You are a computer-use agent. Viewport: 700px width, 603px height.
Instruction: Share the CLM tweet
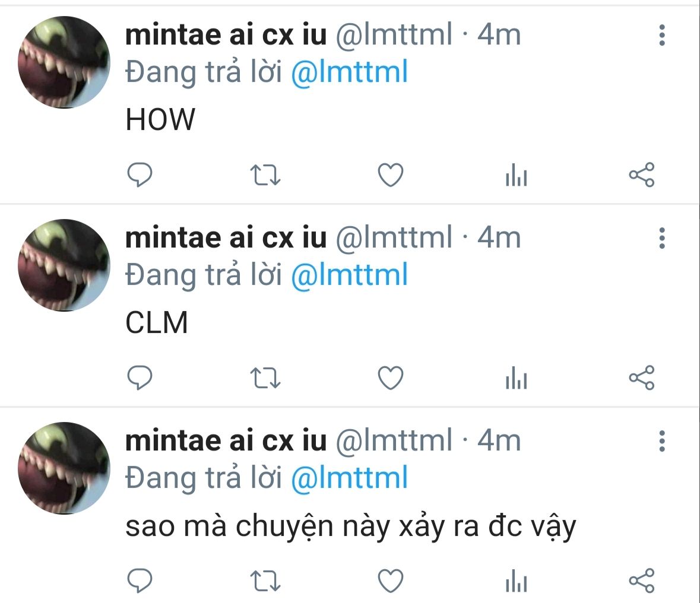click(x=641, y=377)
